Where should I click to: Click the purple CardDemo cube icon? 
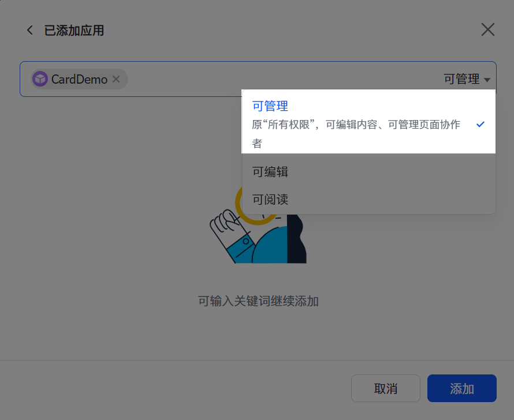click(x=40, y=79)
